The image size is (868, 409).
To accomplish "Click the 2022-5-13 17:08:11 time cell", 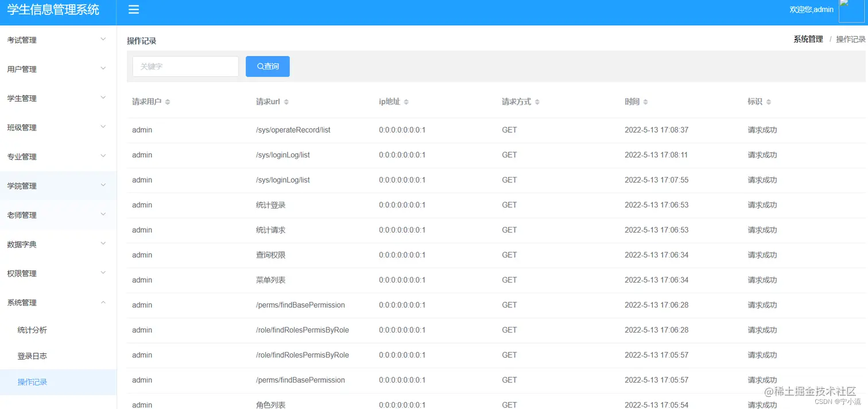I will click(x=657, y=155).
